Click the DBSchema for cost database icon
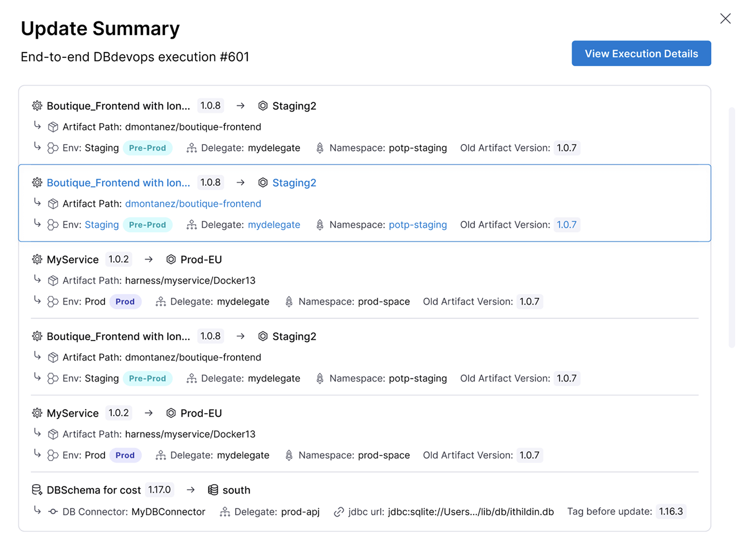The height and width of the screenshot is (560, 745). pyautogui.click(x=37, y=490)
